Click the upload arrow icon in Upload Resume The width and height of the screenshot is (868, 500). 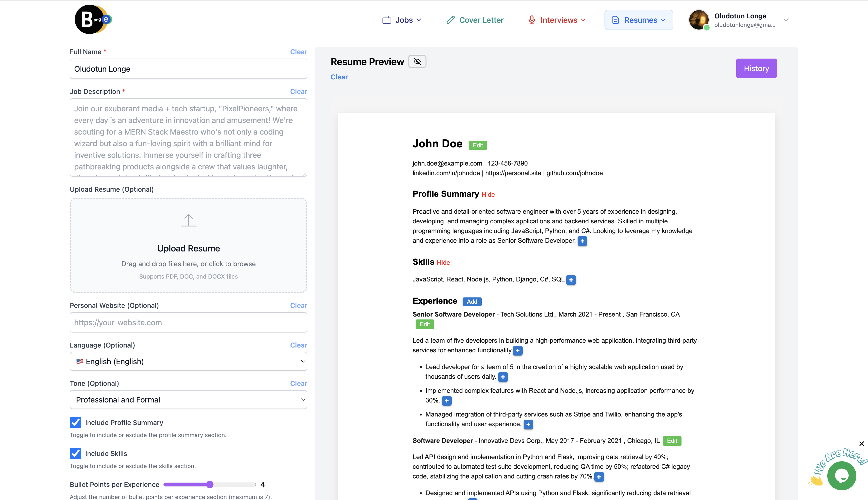click(x=188, y=220)
